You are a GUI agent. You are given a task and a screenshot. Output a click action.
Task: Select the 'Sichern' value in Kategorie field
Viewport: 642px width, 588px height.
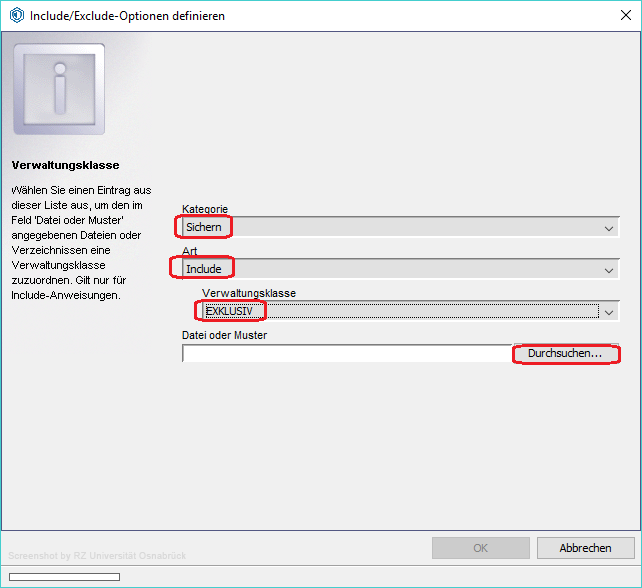tap(205, 228)
